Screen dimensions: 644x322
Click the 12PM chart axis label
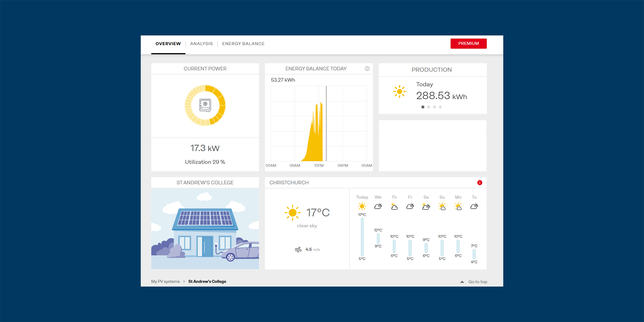click(x=319, y=166)
